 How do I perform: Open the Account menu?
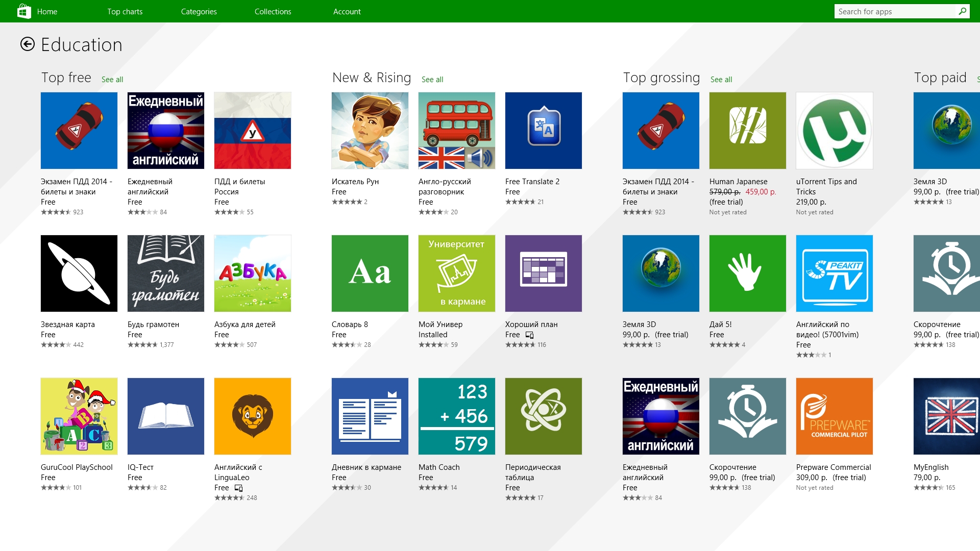[347, 11]
